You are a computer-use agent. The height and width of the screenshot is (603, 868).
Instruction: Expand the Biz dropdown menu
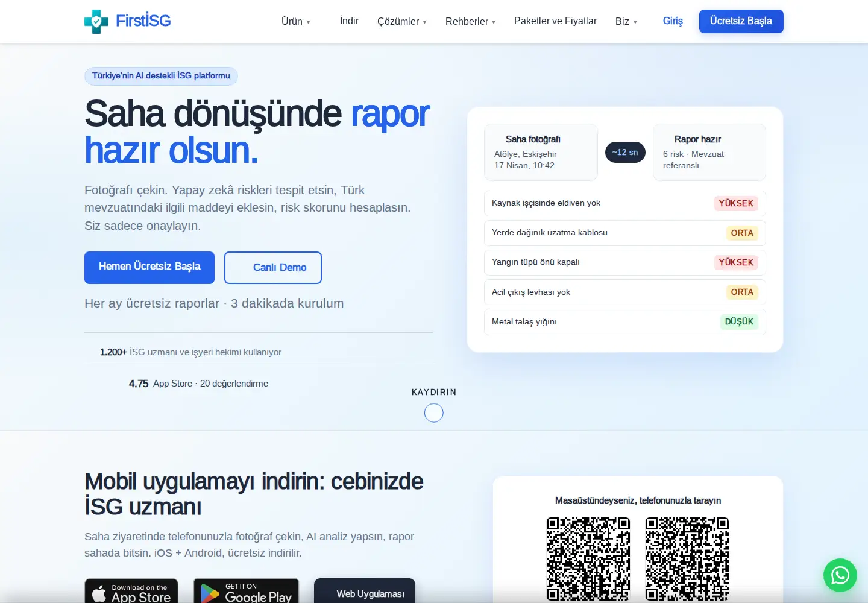626,22
